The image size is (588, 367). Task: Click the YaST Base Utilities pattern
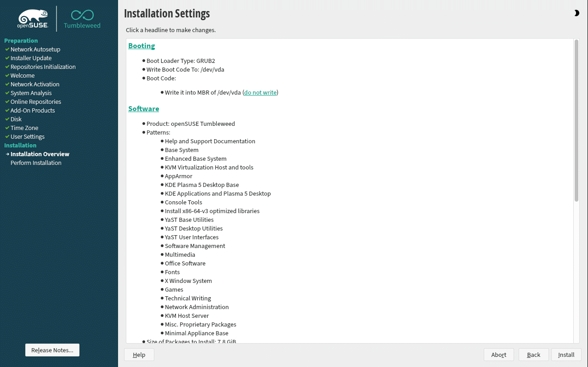point(189,220)
